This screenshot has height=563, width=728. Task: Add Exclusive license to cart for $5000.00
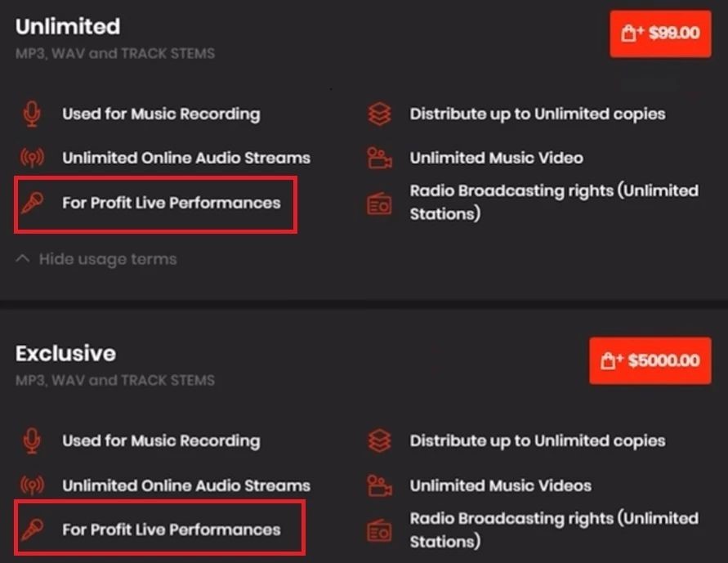[650, 360]
